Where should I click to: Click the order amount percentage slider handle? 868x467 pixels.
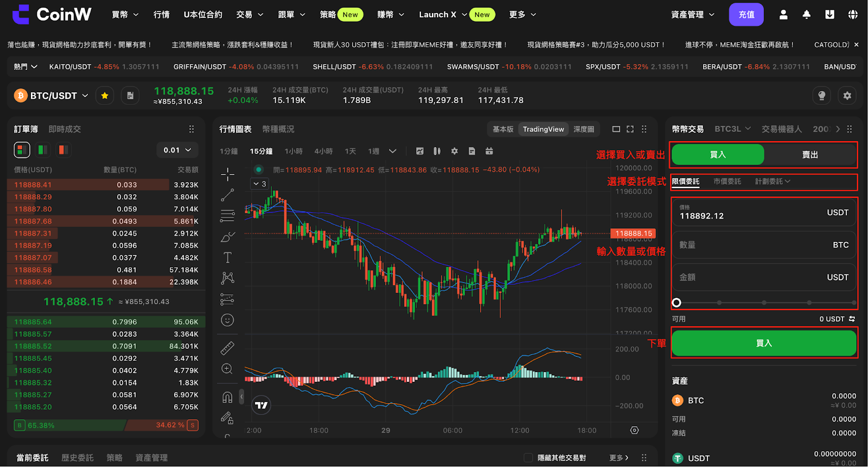pos(676,303)
